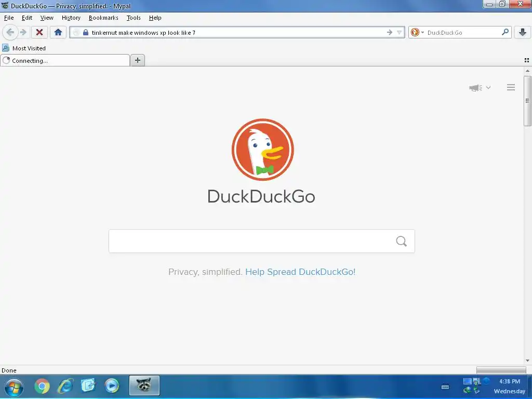Click the 4:38 PM taskbar clock
The height and width of the screenshot is (399, 532).
tap(509, 381)
